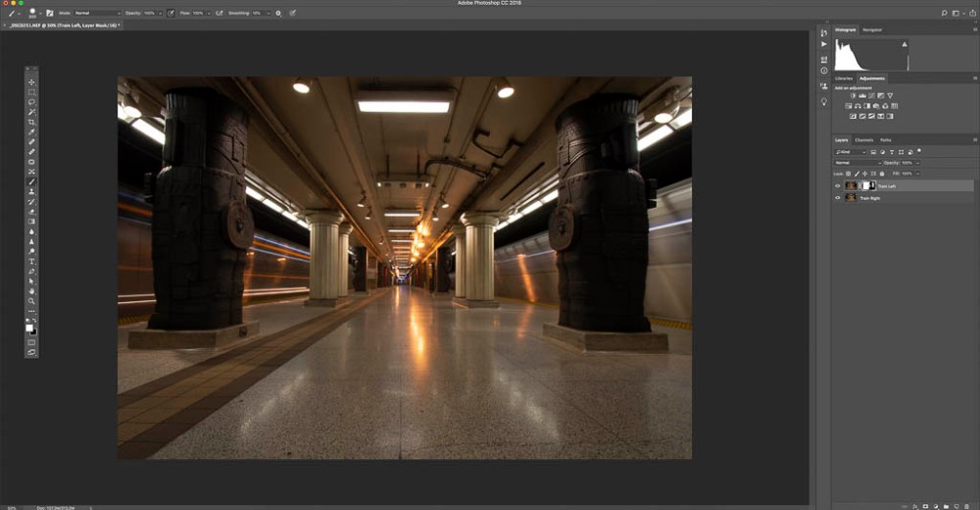The height and width of the screenshot is (510, 980).
Task: Open the layer blend mode Normal dropdown
Action: [856, 162]
